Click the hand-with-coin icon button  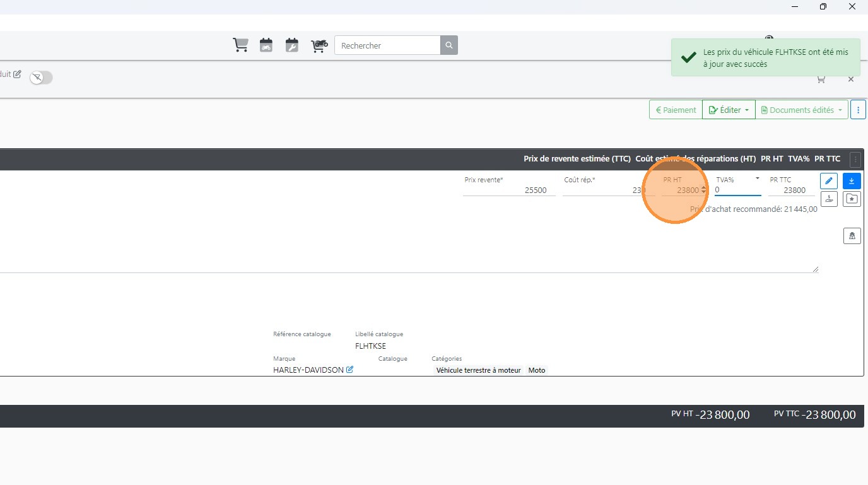(829, 199)
